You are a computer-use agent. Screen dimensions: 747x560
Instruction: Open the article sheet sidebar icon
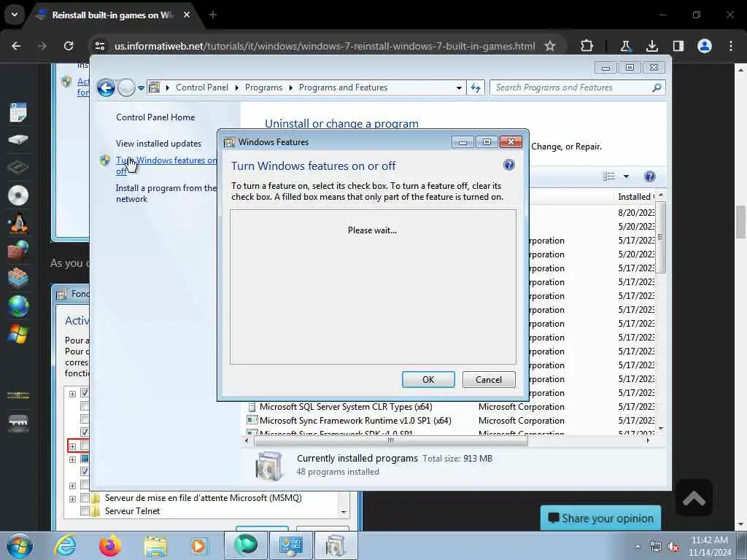[18, 112]
